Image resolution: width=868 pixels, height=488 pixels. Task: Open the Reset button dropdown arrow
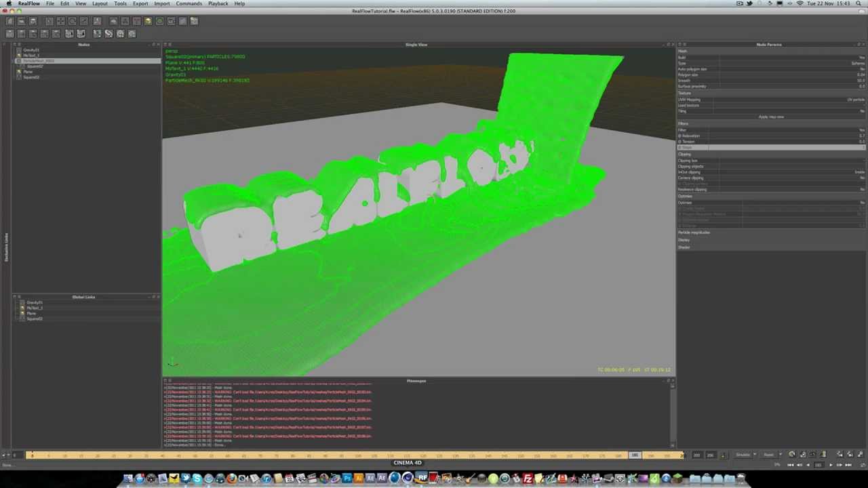[781, 454]
